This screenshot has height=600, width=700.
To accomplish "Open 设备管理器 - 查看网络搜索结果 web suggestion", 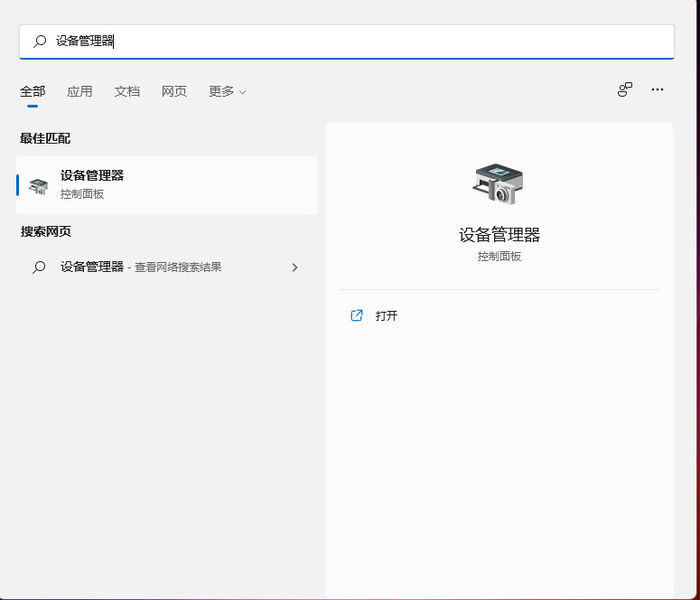I will pyautogui.click(x=140, y=267).
